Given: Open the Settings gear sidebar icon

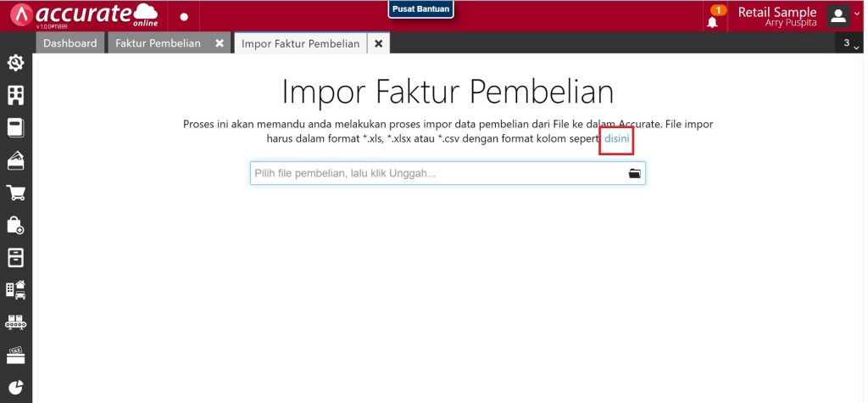Looking at the screenshot, I should 15,63.
